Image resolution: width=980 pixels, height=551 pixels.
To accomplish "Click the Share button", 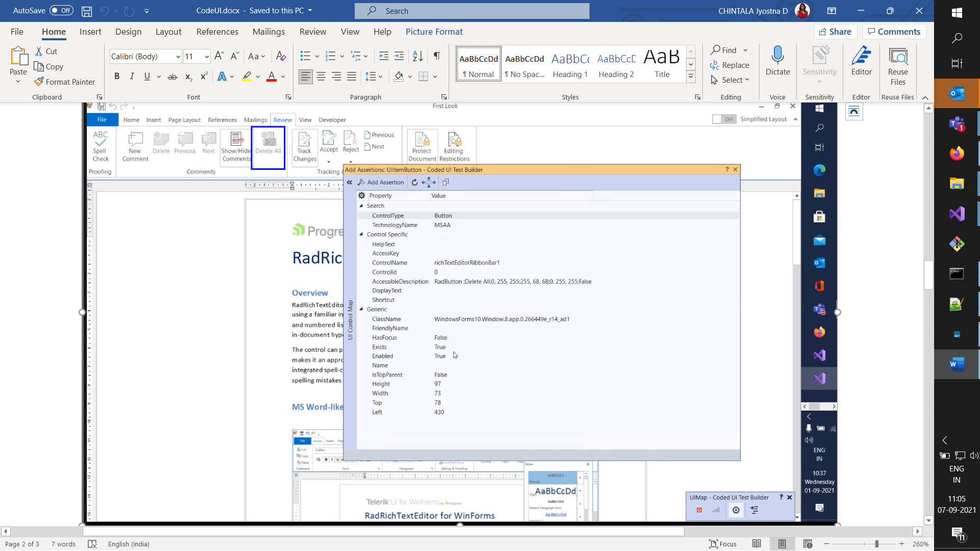I will 835,32.
